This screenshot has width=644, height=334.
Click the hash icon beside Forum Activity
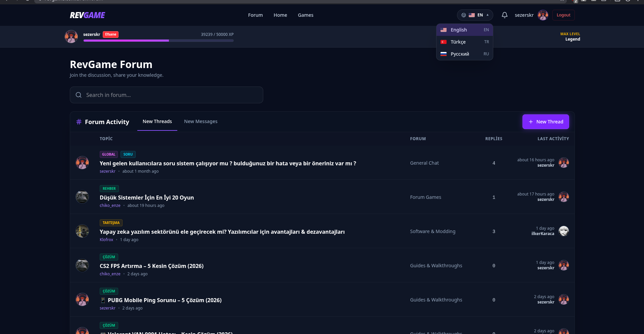pos(79,122)
